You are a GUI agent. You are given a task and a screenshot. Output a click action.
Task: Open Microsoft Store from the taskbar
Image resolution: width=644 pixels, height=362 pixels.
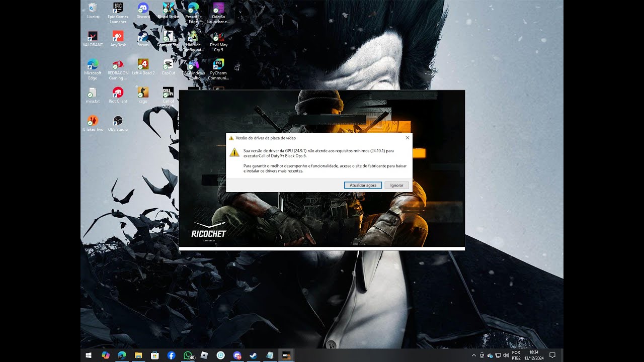pyautogui.click(x=155, y=355)
